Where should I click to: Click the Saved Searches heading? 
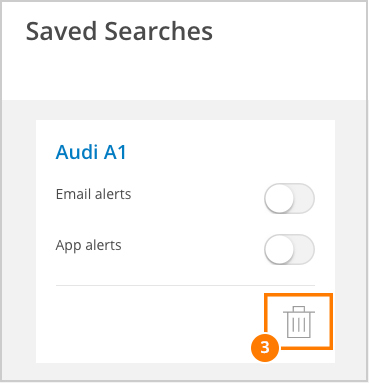119,31
